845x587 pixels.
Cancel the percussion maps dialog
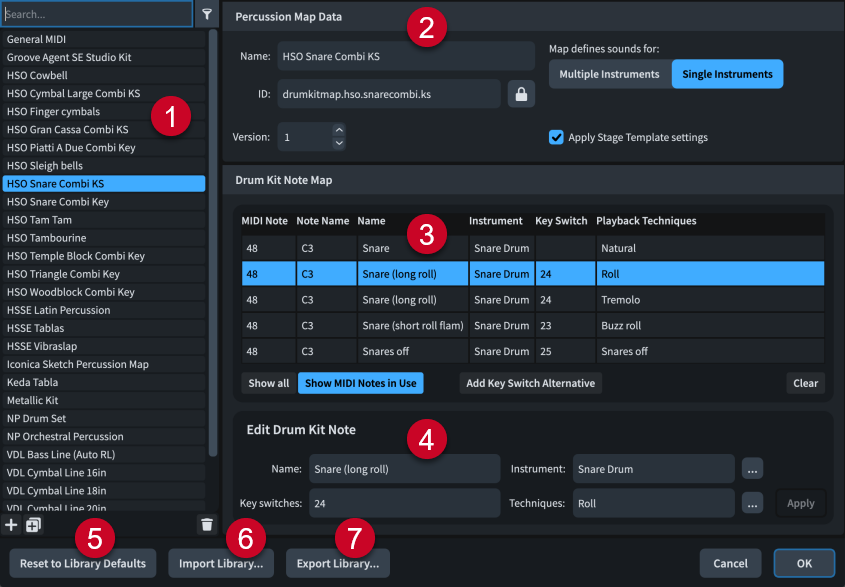tap(730, 563)
